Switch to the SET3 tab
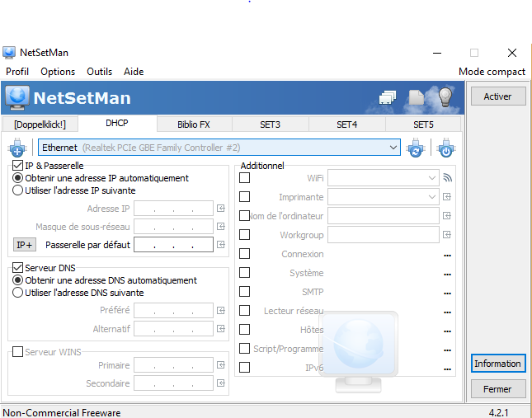The height and width of the screenshot is (418, 532). point(270,124)
